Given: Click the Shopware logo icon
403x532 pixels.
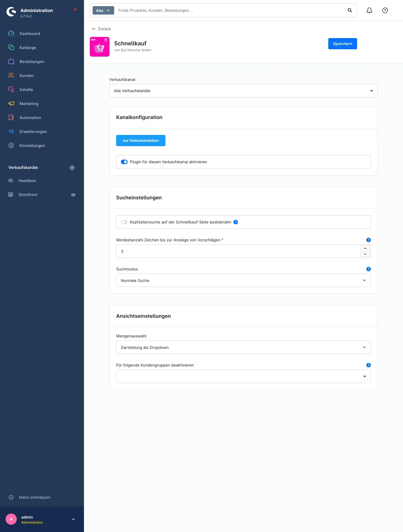Looking at the screenshot, I should click(x=11, y=12).
